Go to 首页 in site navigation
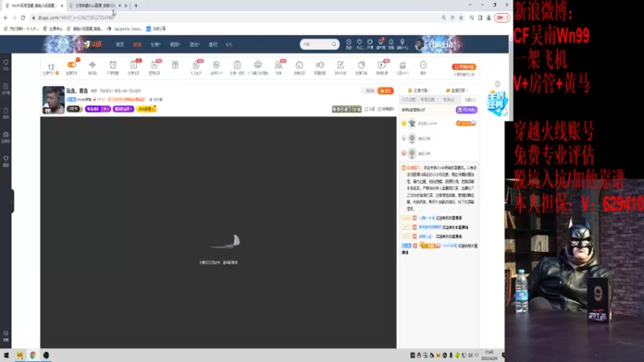This screenshot has height=362, width=644. [120, 44]
